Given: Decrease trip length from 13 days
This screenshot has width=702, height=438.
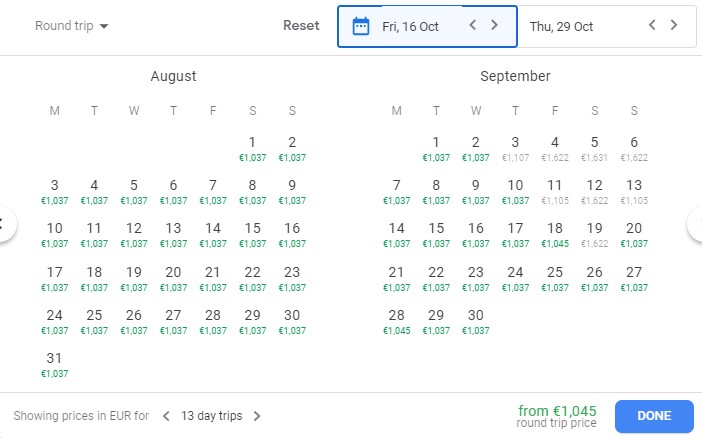Looking at the screenshot, I should 166,416.
